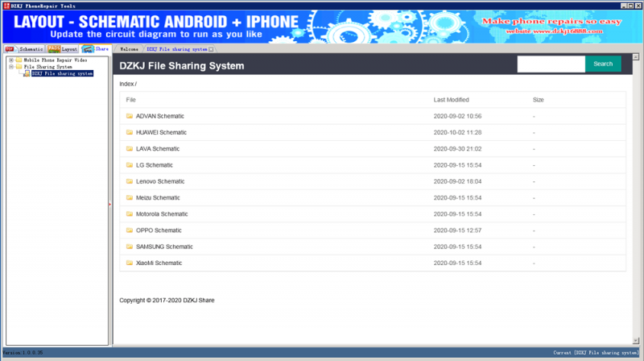Click the Version 1.0.0.35 status text
The image size is (644, 361).
(x=23, y=353)
